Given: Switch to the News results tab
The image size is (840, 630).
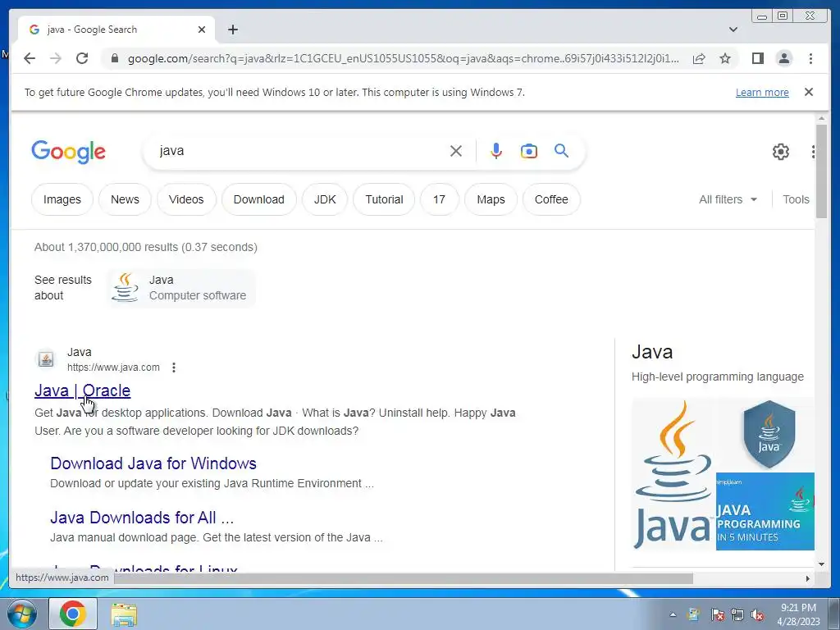Looking at the screenshot, I should pos(125,199).
